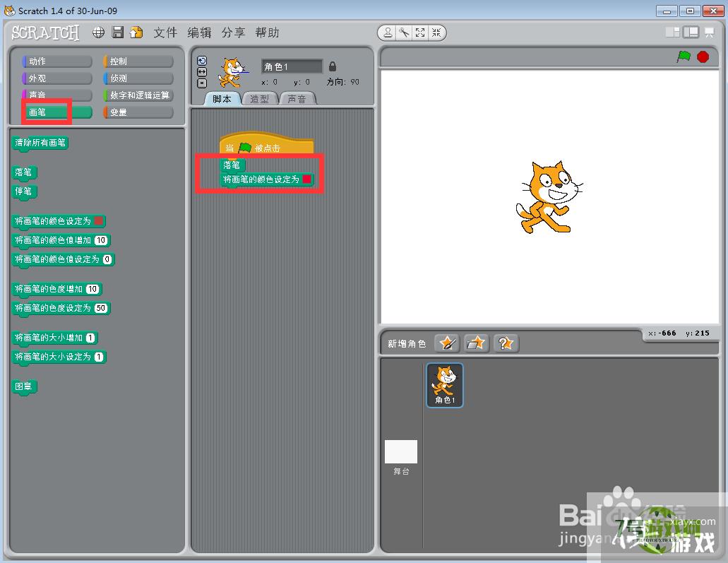The image size is (728, 563).
Task: Click the green flag to start
Action: coord(684,57)
